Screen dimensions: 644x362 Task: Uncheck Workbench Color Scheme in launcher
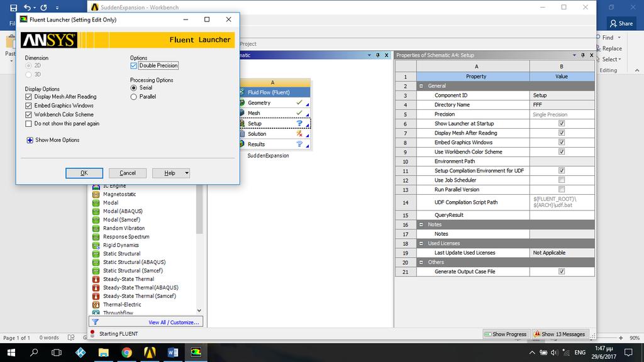[28, 115]
